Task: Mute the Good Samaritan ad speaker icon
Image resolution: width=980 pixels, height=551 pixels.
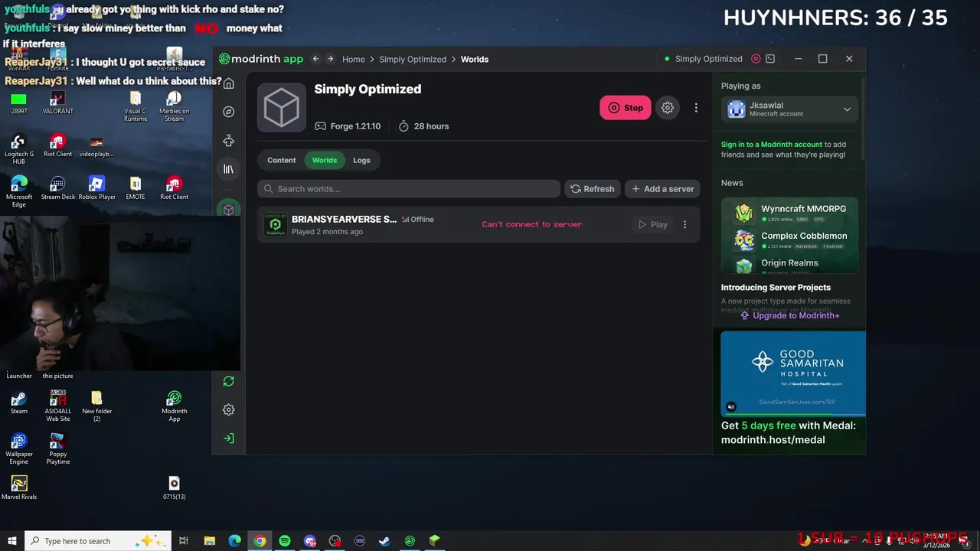Action: pos(731,407)
